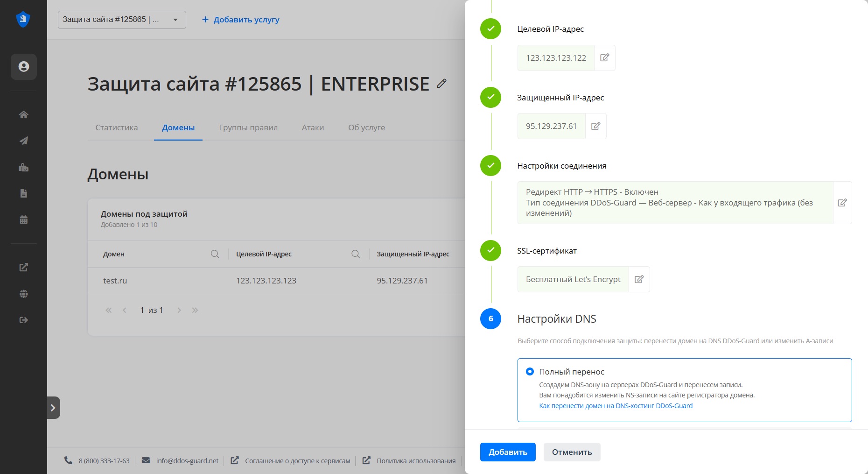This screenshot has height=474, width=868.
Task: Click the 95.129.237.61 cell in domains table
Action: tap(402, 281)
